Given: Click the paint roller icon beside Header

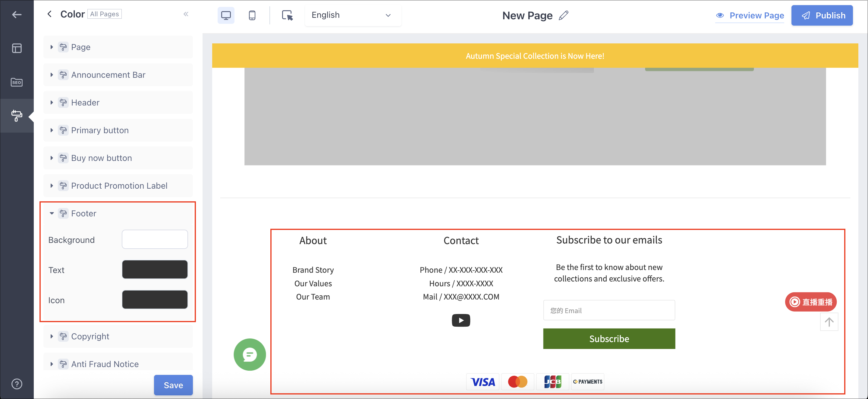Looking at the screenshot, I should point(63,102).
